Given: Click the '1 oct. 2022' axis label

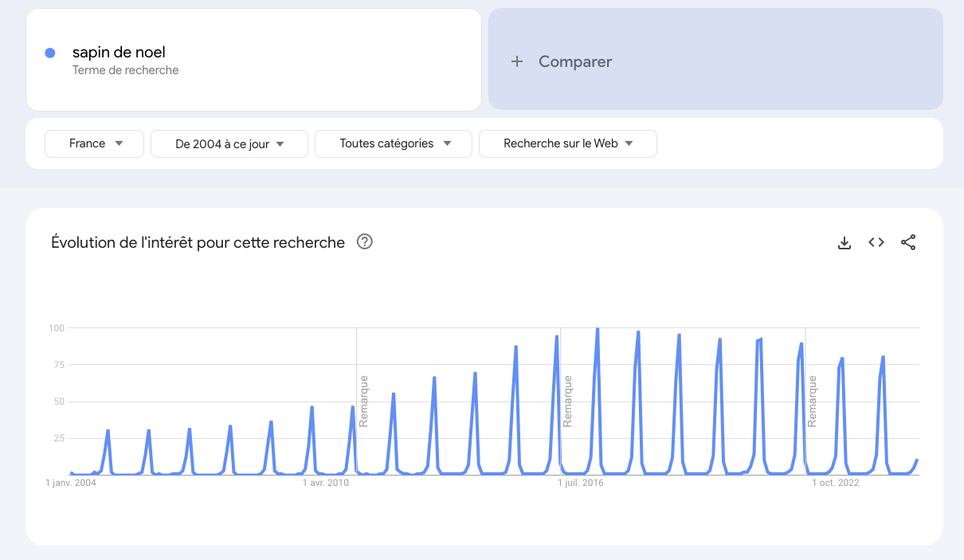Looking at the screenshot, I should (836, 483).
